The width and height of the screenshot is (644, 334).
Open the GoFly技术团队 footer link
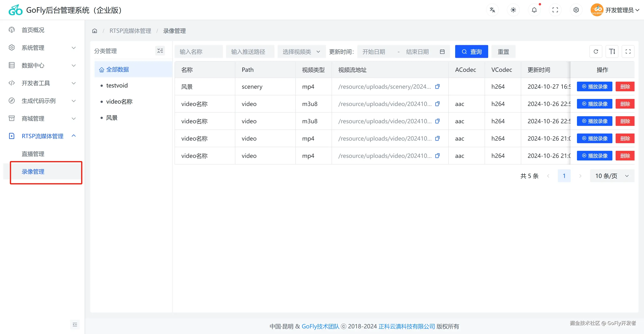320,326
